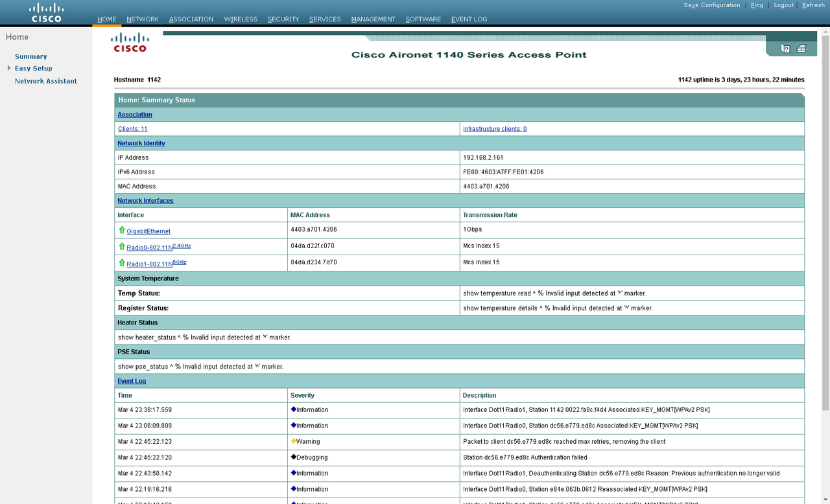Click the Mar 4 22:19:16.216 timestamp
830x504 pixels.
(x=145, y=489)
